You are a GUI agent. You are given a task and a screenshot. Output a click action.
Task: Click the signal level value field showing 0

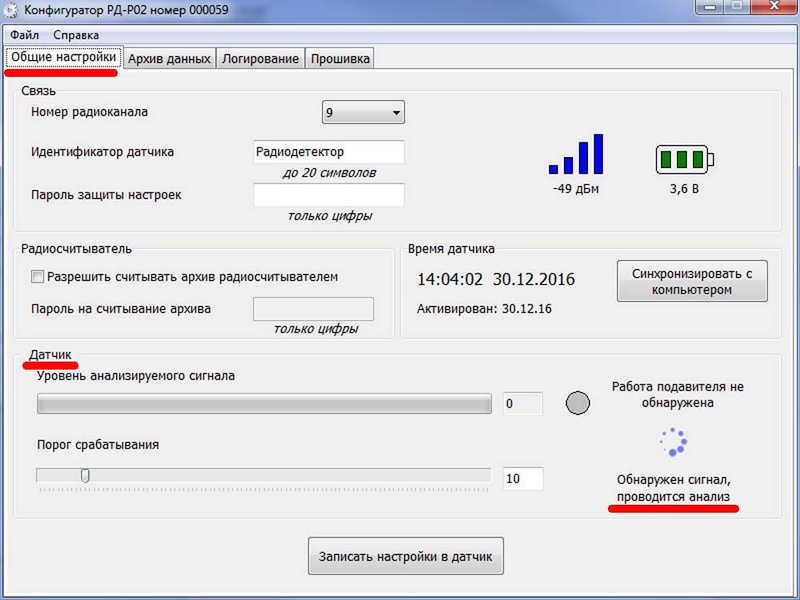coord(523,404)
